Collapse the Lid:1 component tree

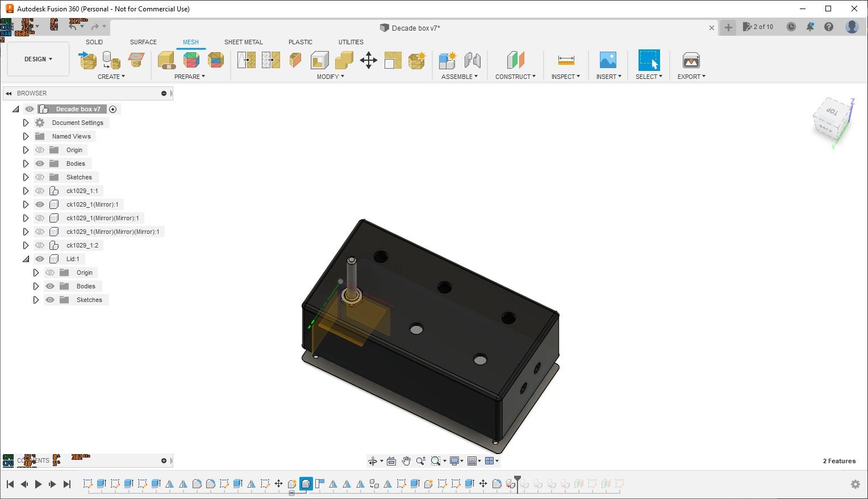26,259
